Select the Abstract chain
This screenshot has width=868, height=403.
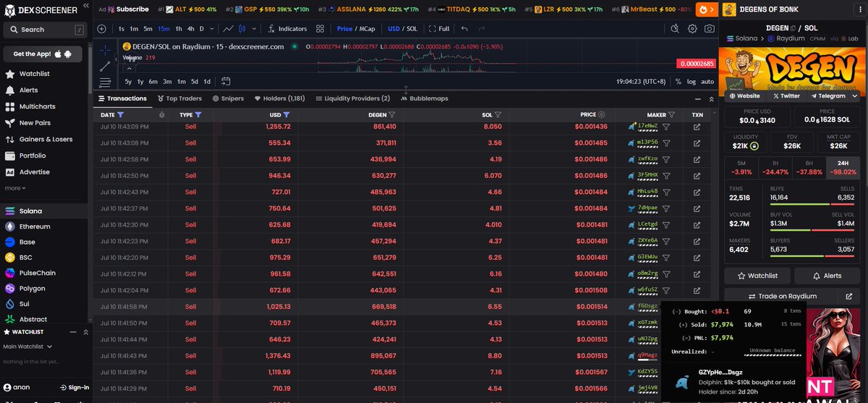coord(44,319)
